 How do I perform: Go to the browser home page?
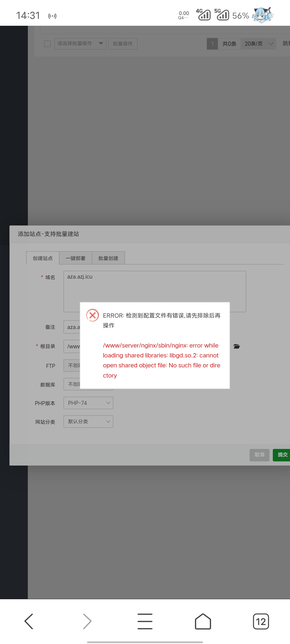pyautogui.click(x=203, y=621)
